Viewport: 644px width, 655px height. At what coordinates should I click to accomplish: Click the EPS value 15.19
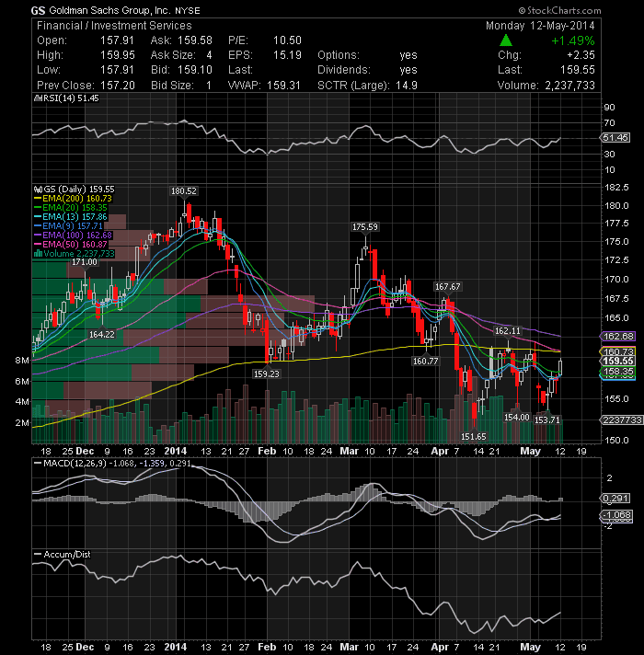click(287, 55)
